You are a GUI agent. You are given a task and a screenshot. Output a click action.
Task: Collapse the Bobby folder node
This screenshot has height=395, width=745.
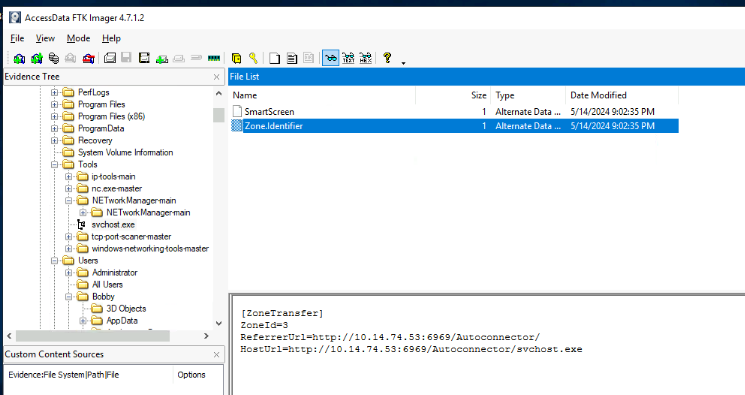(69, 297)
